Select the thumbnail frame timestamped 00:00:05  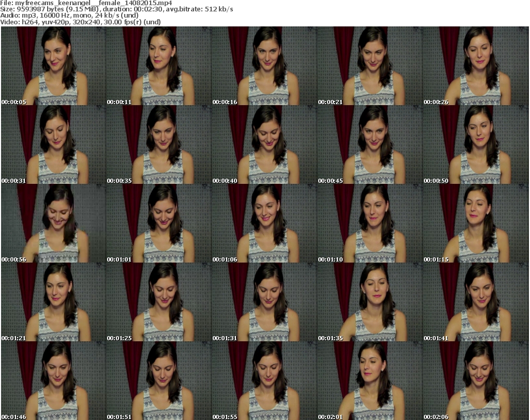point(53,66)
